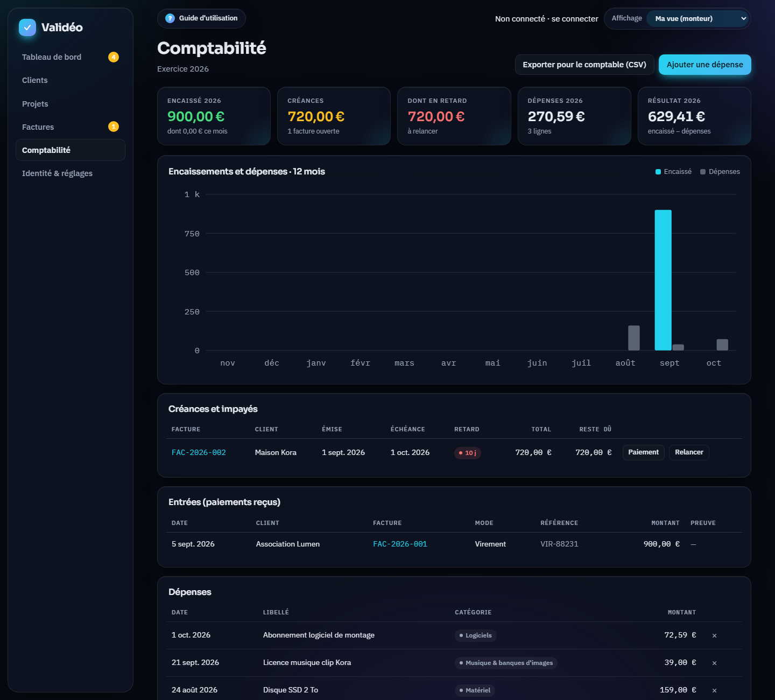Viewport: 775px width, 700px height.
Task: Click the 10 j overdue badge
Action: 468,453
